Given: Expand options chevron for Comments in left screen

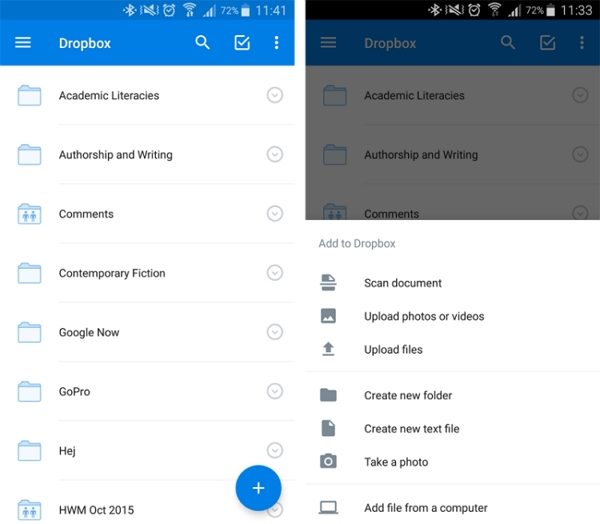Looking at the screenshot, I should 275,213.
